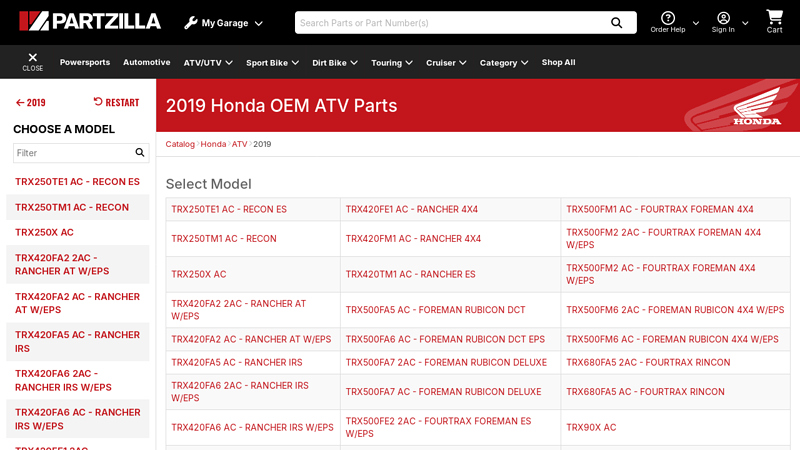Open TRX500FA5 AC - FOREMAN RUBICON DCT
The width and height of the screenshot is (800, 450).
436,310
